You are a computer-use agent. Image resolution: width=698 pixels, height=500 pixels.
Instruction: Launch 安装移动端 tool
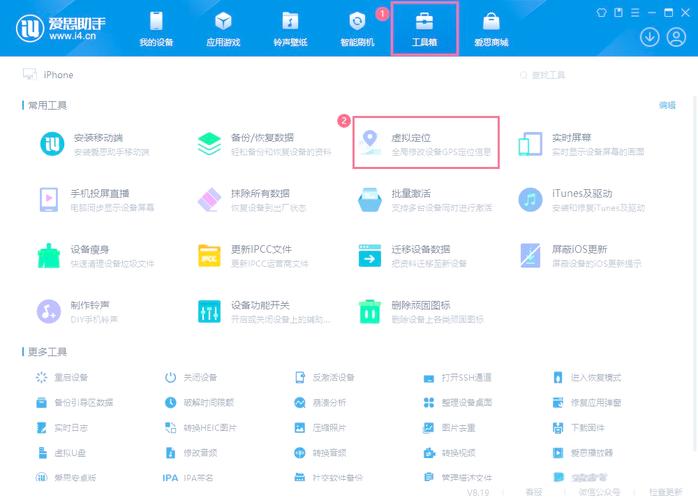[94, 144]
